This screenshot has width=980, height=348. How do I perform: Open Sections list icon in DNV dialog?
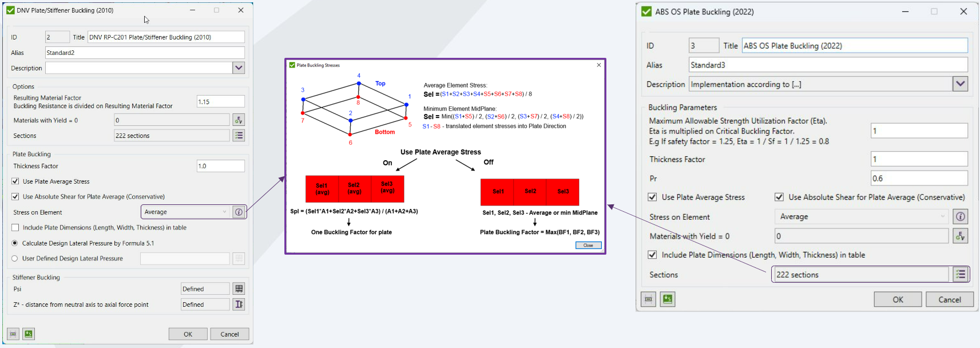coord(239,136)
